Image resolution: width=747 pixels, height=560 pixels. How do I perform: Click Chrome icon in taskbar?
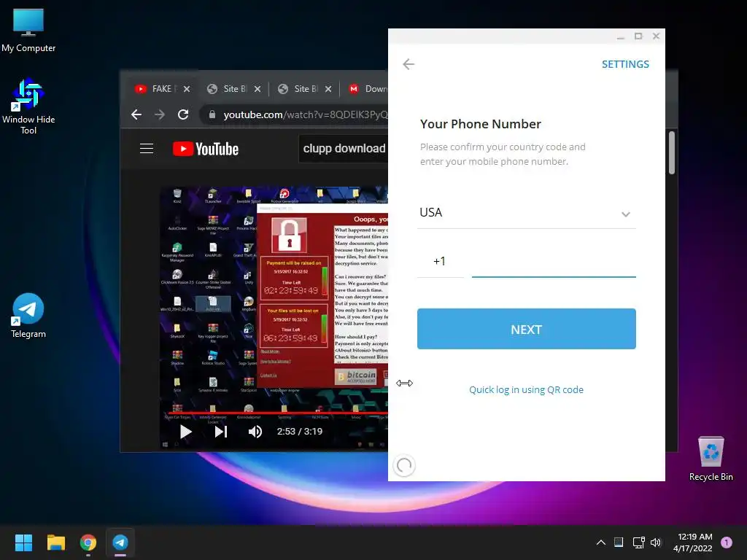[x=88, y=542]
